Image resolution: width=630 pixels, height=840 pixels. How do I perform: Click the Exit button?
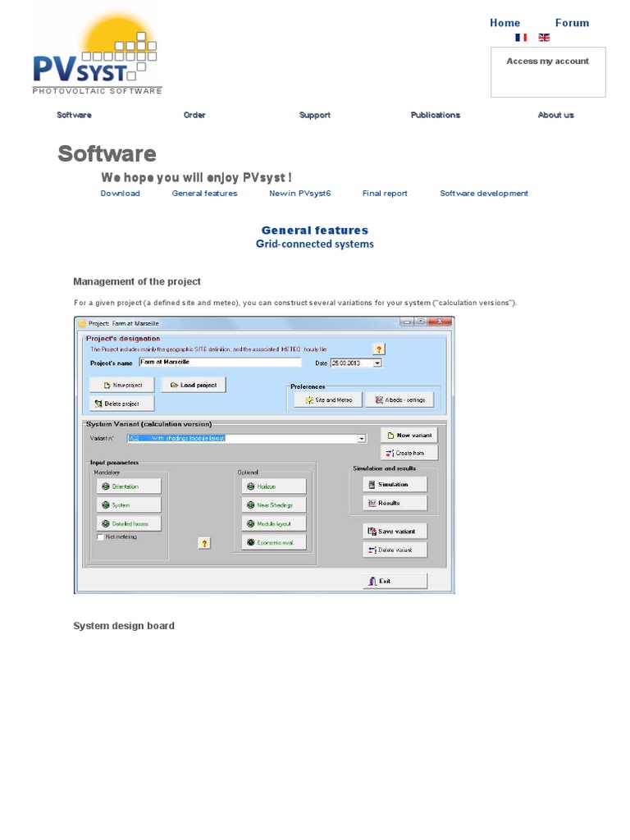pyautogui.click(x=395, y=582)
